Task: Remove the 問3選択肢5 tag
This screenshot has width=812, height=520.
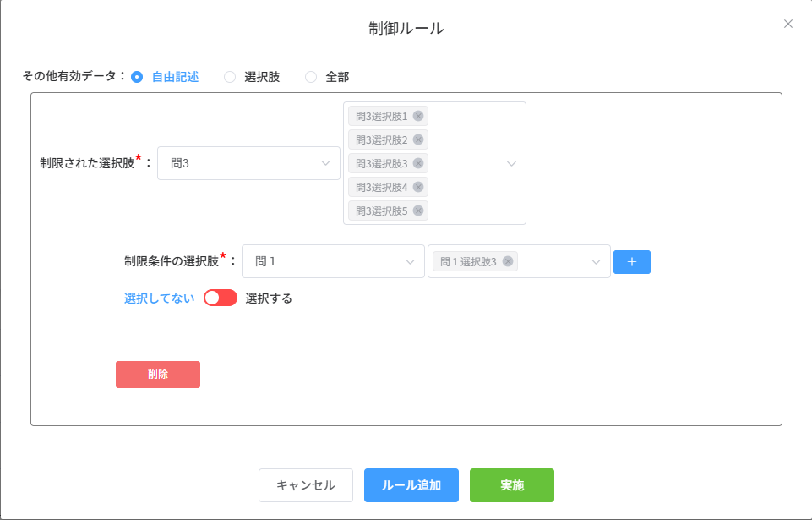Action: click(x=418, y=211)
